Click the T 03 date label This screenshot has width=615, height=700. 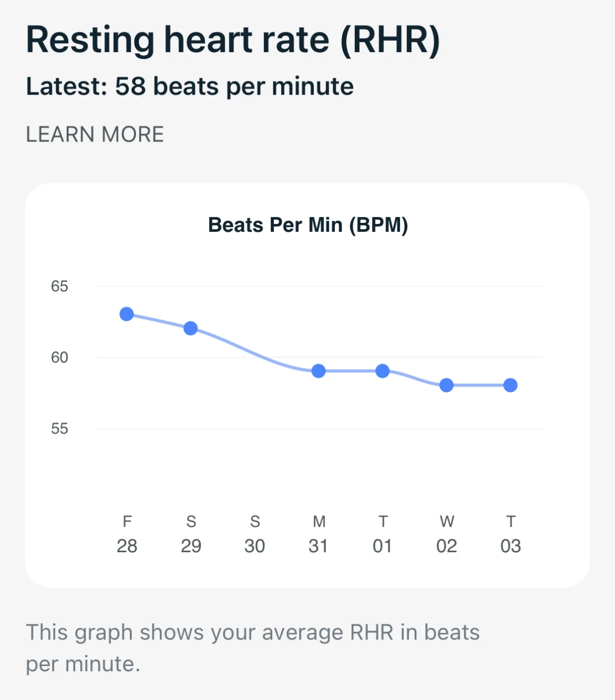[x=511, y=534]
